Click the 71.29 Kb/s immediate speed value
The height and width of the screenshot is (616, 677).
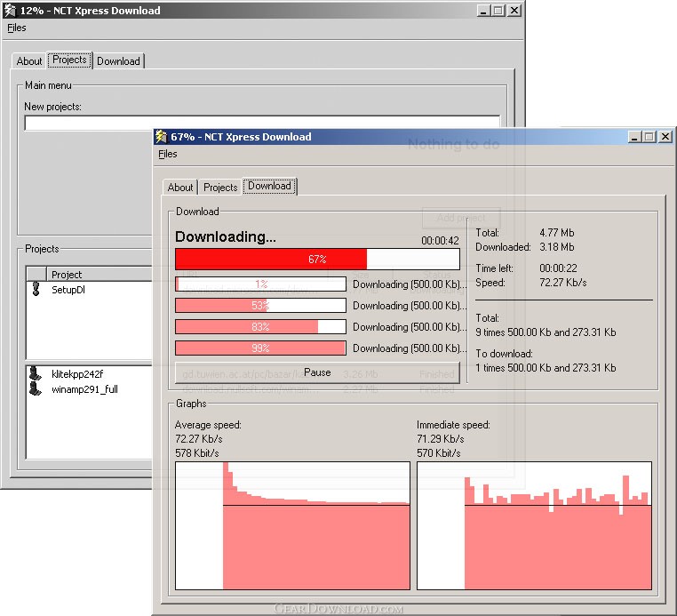click(441, 439)
